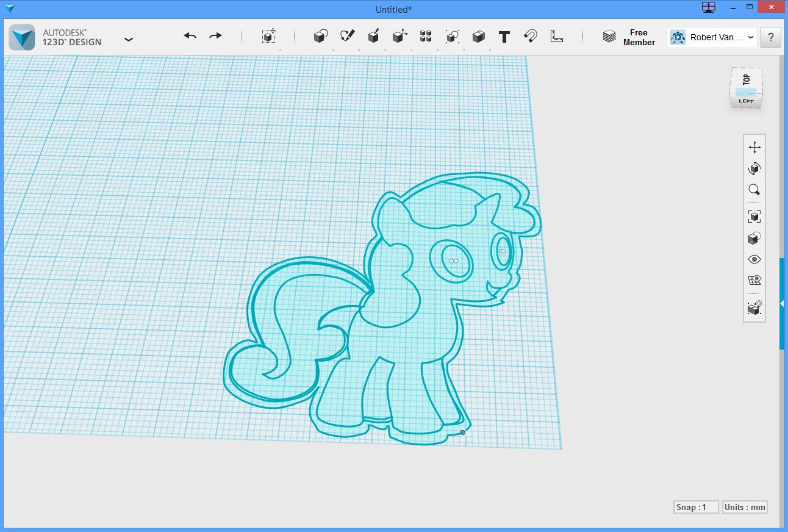Select the Text tool
Screen dimensions: 788x532
(504, 36)
